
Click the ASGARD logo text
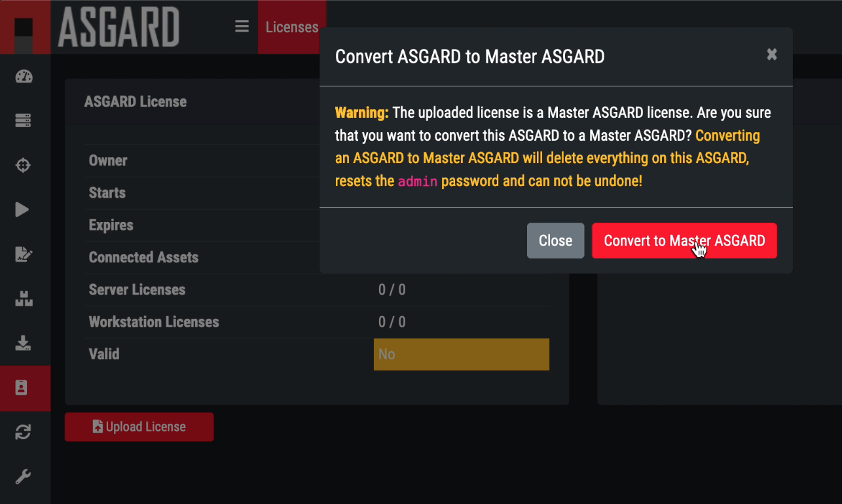pos(119,27)
